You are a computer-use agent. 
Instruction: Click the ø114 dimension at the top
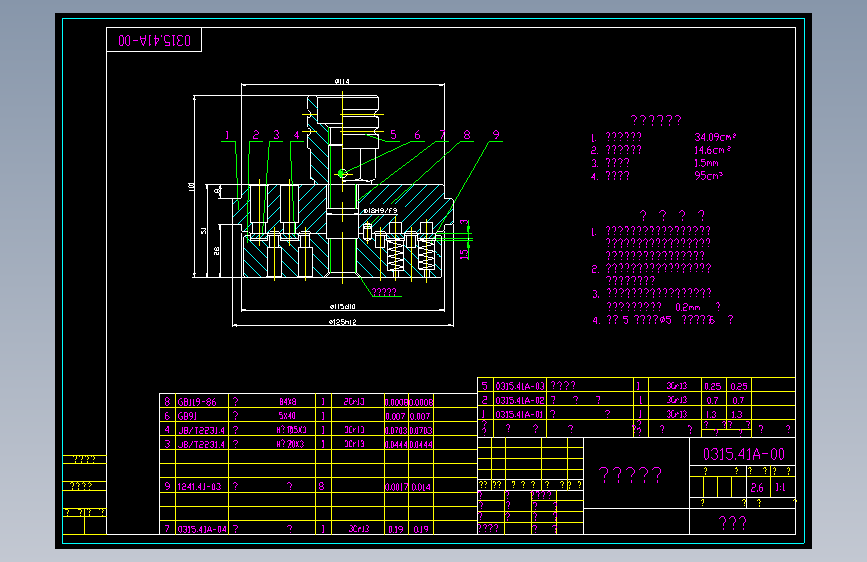[342, 81]
